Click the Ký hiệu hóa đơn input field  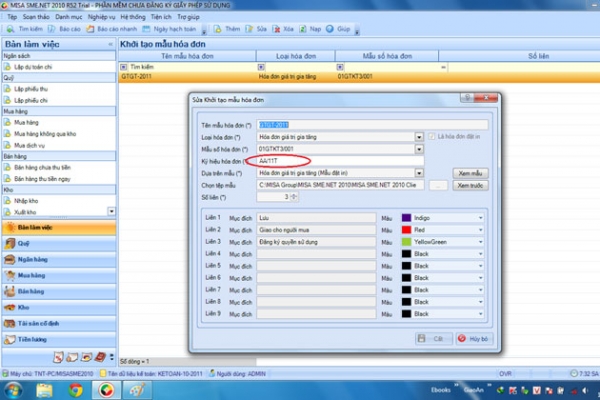click(340, 160)
